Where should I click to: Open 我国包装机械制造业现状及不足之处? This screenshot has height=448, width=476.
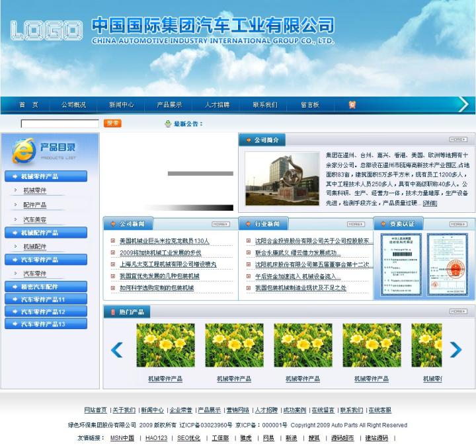click(x=301, y=288)
